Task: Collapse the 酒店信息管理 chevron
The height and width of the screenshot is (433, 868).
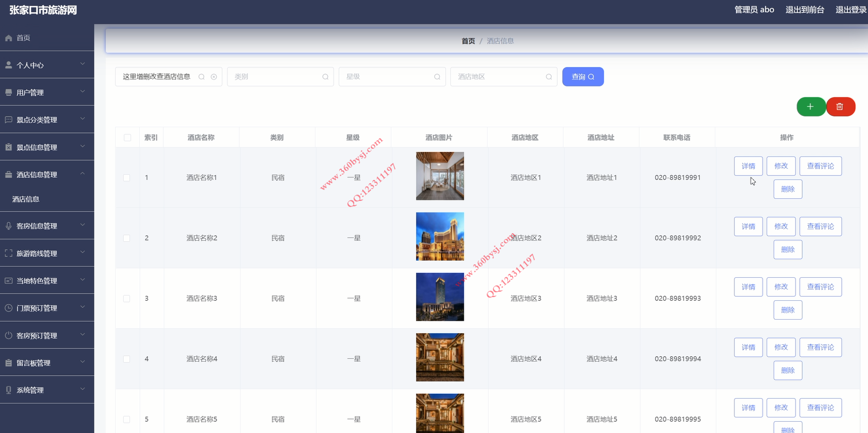Action: [x=83, y=174]
